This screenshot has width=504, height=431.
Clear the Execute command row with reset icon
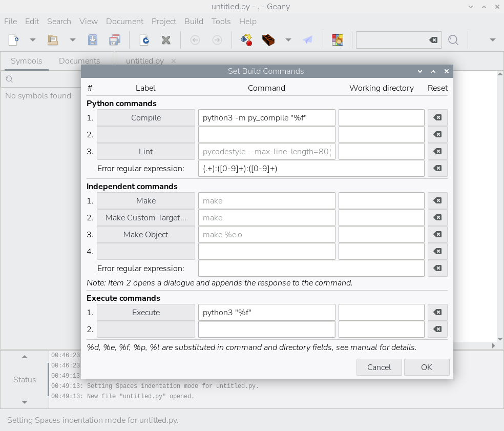[437, 313]
